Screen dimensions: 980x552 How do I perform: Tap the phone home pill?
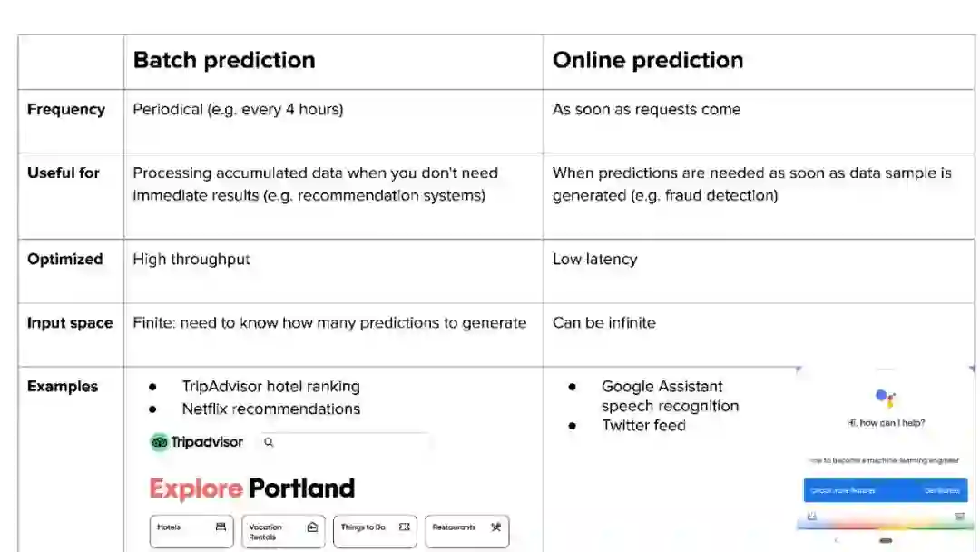coord(886,540)
